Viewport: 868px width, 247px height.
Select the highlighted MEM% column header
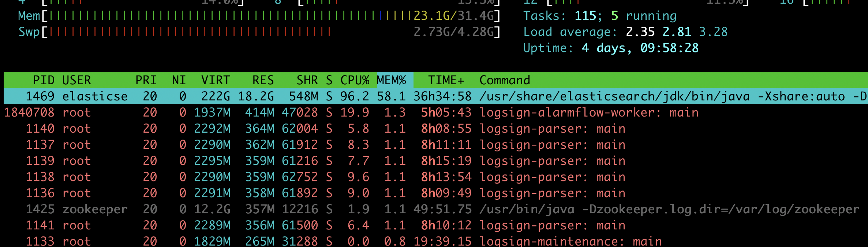coord(391,80)
